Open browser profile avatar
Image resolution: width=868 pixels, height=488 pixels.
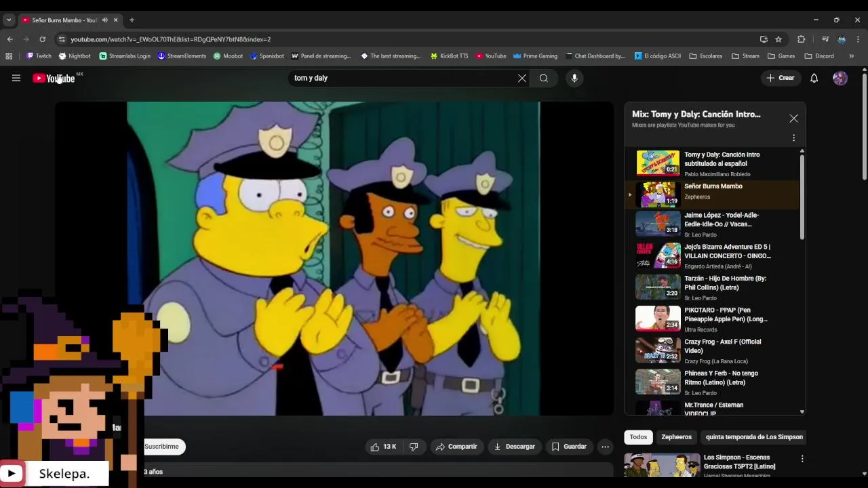point(842,39)
